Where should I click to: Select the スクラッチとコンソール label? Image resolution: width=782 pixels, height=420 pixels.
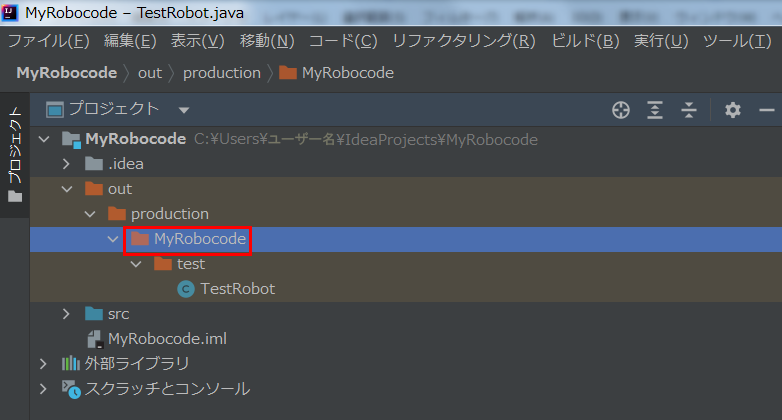[x=168, y=389]
